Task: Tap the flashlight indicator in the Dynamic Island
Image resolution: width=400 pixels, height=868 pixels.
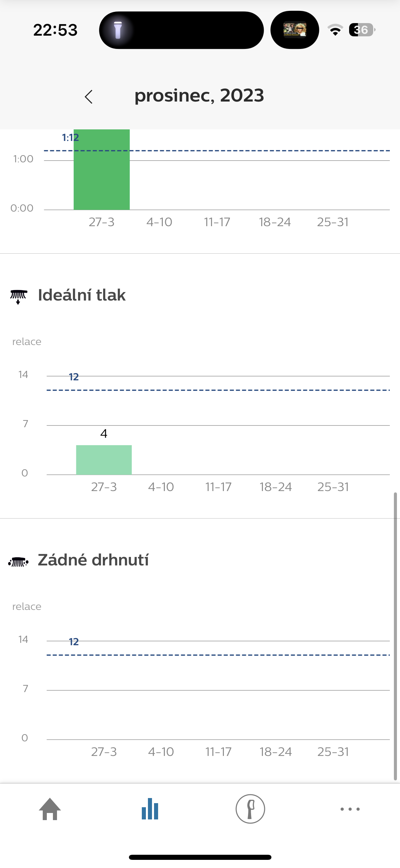Action: click(118, 30)
